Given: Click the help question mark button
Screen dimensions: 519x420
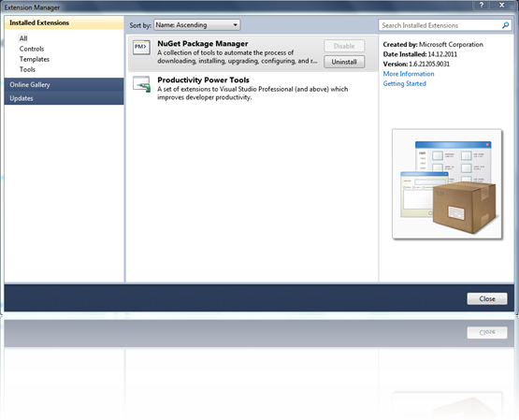Looking at the screenshot, I should coord(482,5).
